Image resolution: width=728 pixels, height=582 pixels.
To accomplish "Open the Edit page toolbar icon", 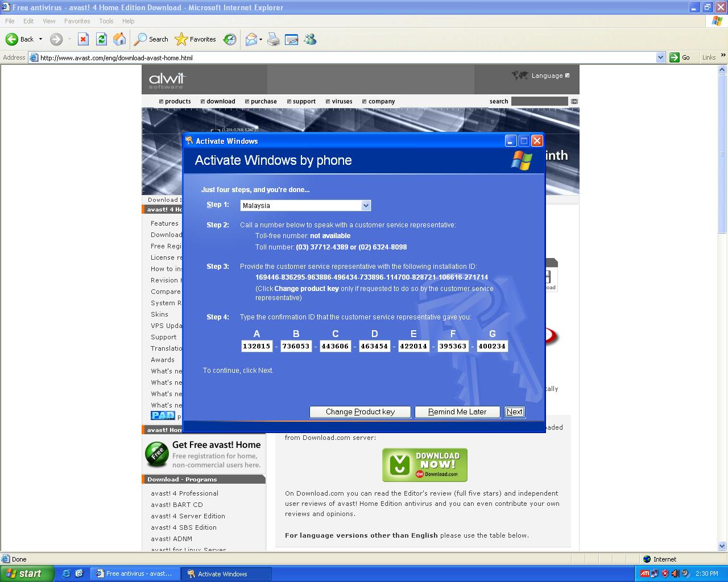I will click(291, 39).
